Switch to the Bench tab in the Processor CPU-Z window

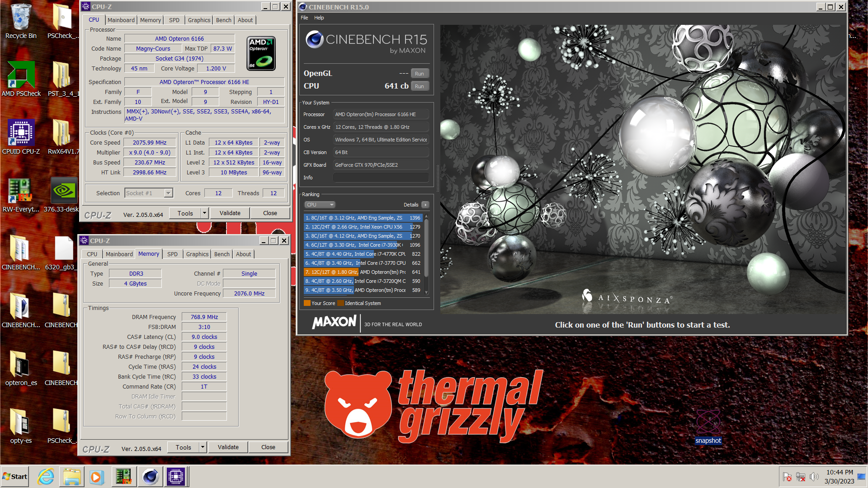223,20
